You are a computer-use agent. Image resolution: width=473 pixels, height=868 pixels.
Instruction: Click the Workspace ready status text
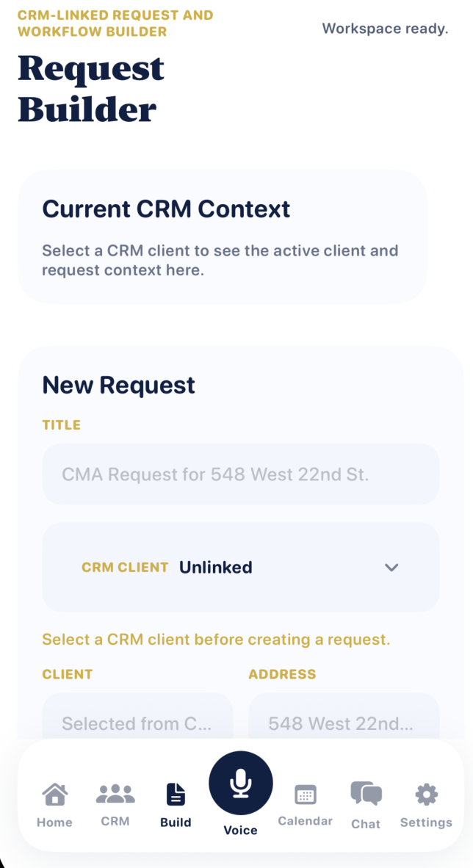pyautogui.click(x=385, y=29)
